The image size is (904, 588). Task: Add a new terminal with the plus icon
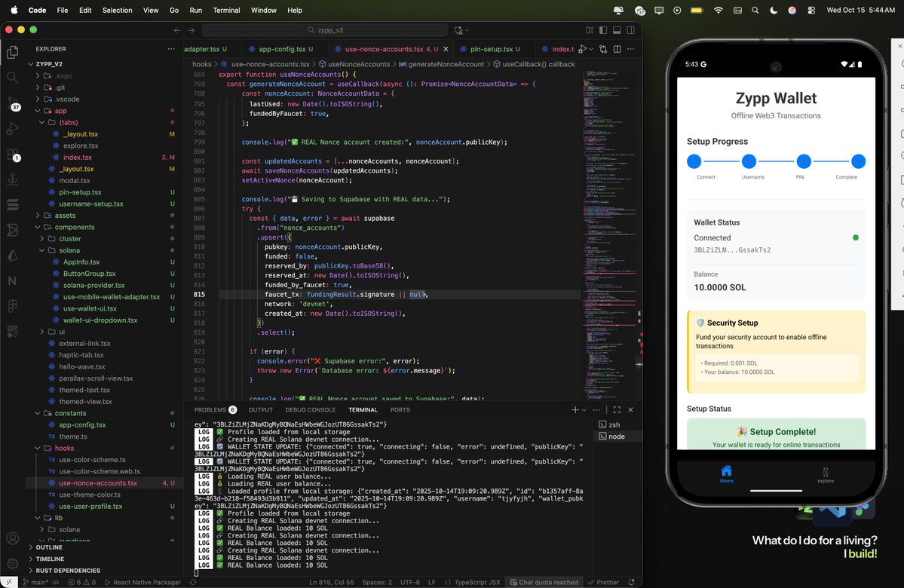(x=575, y=410)
